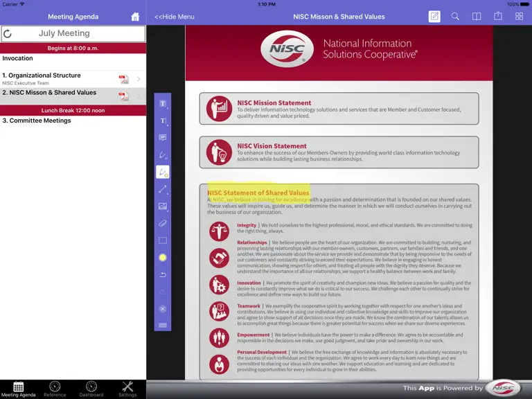This screenshot has width=532, height=399.
Task: Expand the NISC Misson & Shared Values row chevron
Action: pyautogui.click(x=139, y=96)
